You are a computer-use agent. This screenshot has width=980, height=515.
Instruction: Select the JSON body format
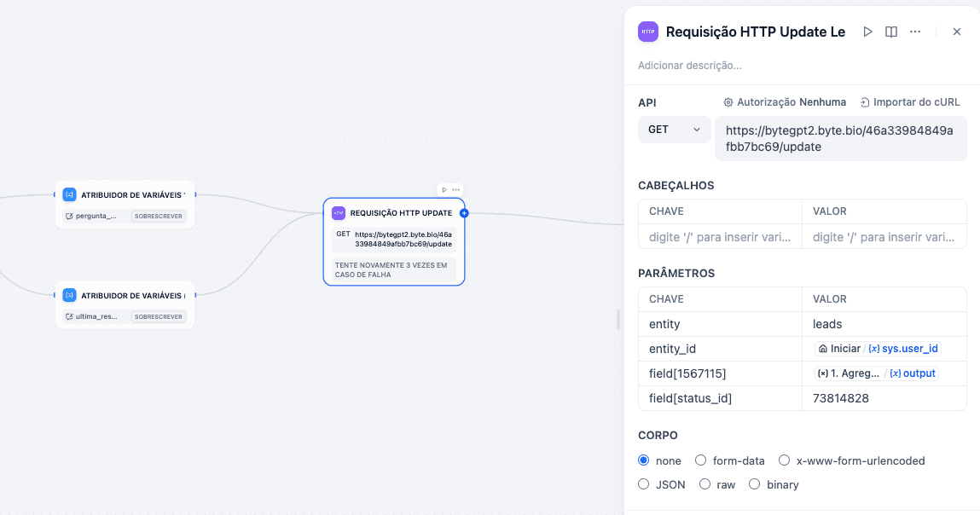pos(643,484)
